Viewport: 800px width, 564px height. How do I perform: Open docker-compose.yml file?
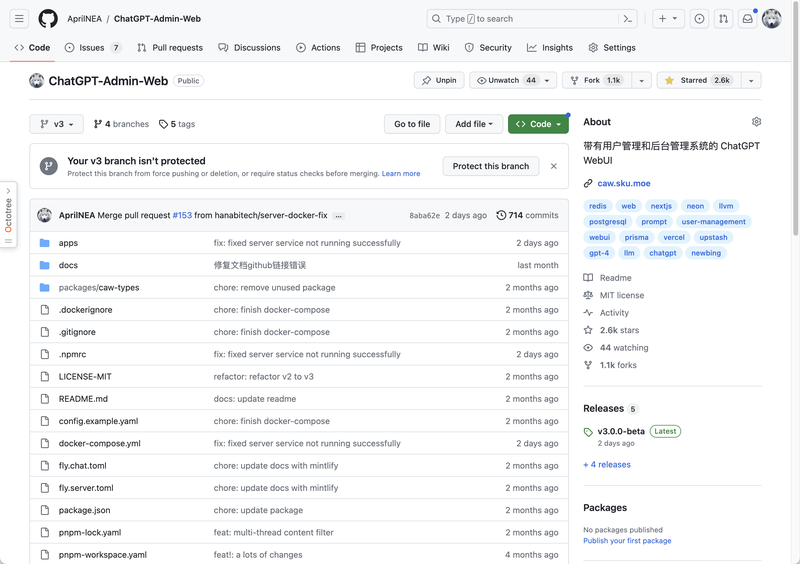pos(99,444)
